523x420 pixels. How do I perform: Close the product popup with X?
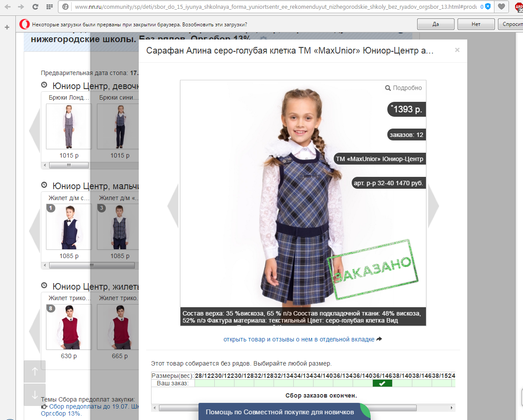click(457, 50)
